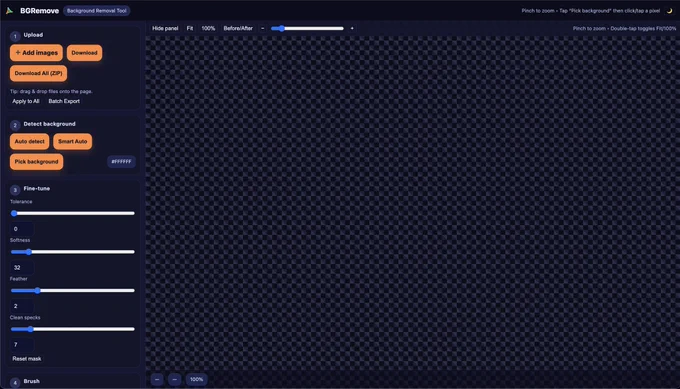Click the plus icon right of the toolbar slider

[352, 28]
